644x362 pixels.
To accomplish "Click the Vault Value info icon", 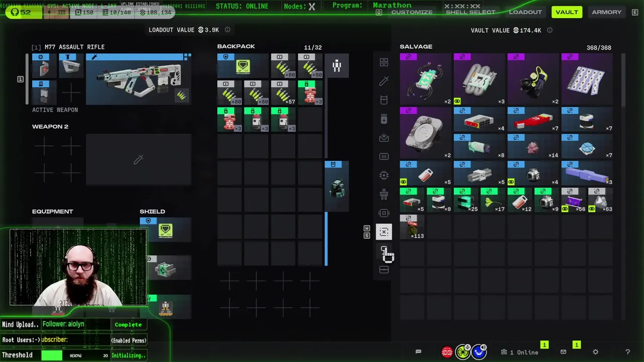I will click(549, 30).
